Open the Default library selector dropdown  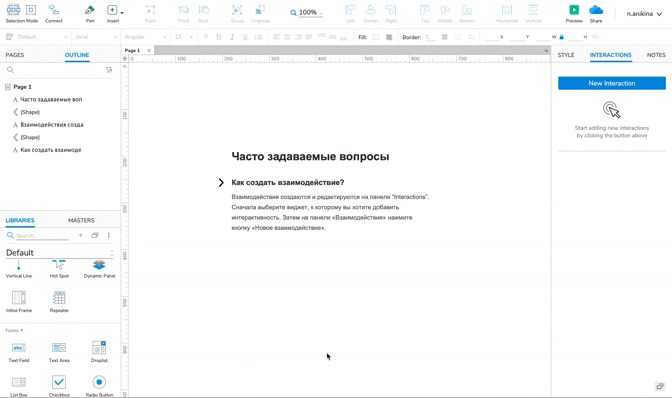click(60, 253)
